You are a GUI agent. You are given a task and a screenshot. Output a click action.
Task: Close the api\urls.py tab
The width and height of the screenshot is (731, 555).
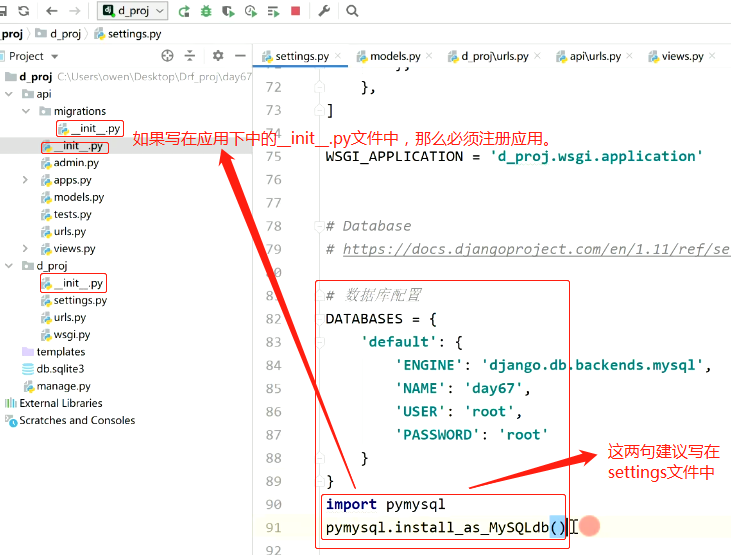629,56
